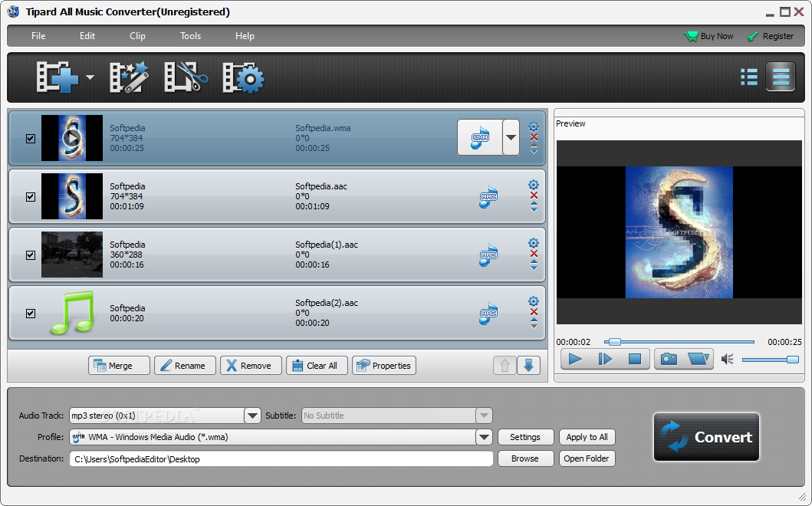Open the Tools menu

(190, 36)
